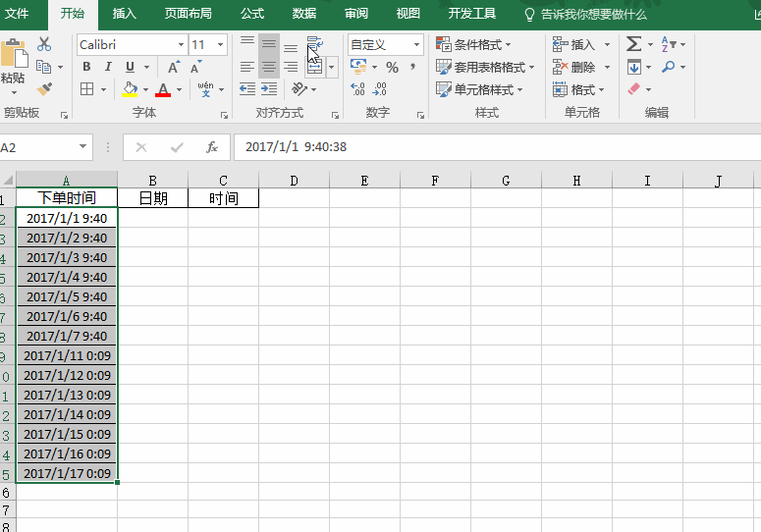Click Decrease Decimal icon

pos(380,89)
